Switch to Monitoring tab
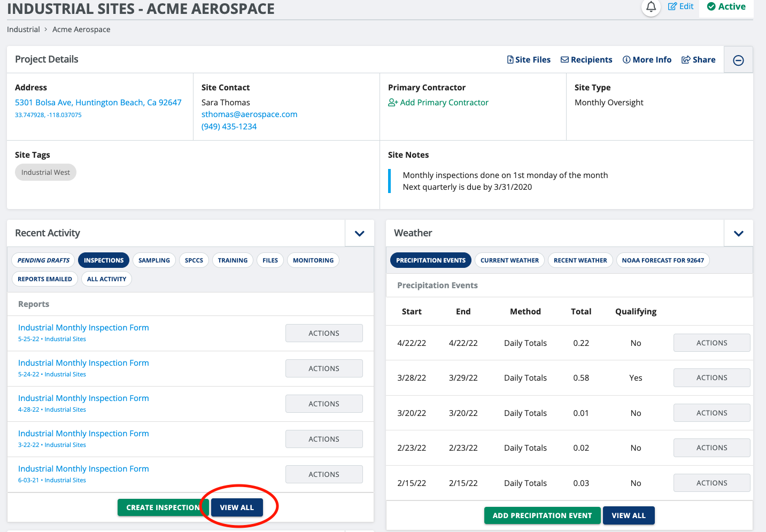The width and height of the screenshot is (766, 532). [313, 260]
